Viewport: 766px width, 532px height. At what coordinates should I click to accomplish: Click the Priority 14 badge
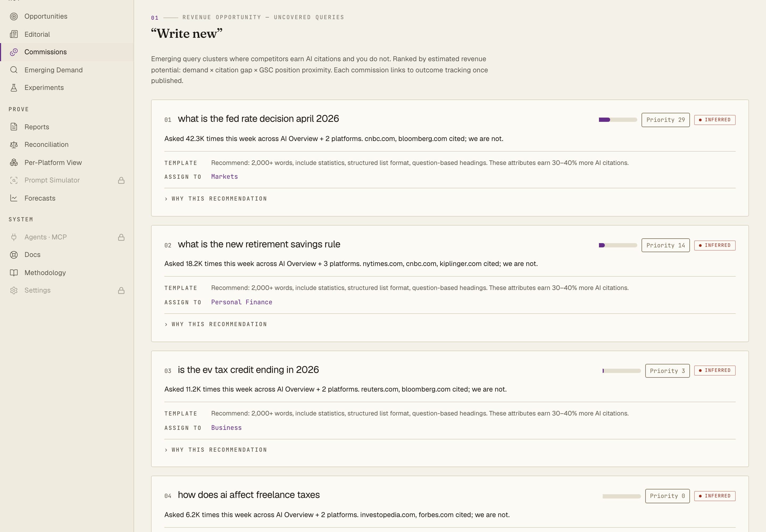[665, 245]
